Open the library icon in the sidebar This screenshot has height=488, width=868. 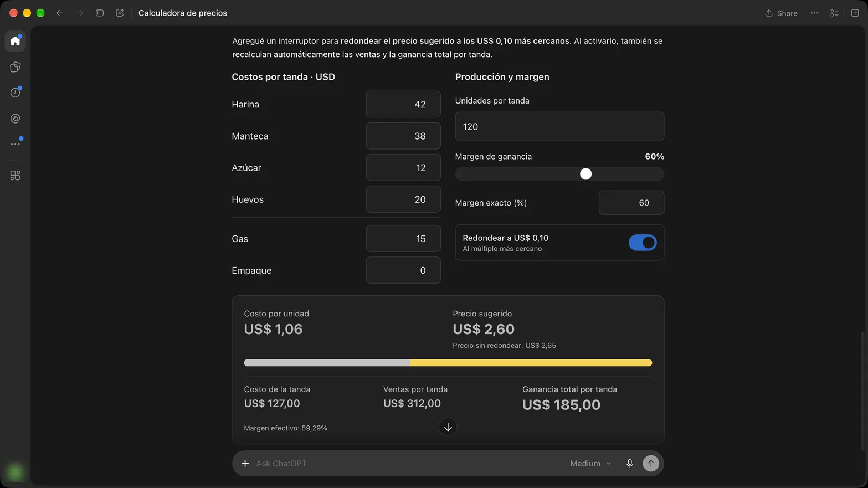[15, 67]
